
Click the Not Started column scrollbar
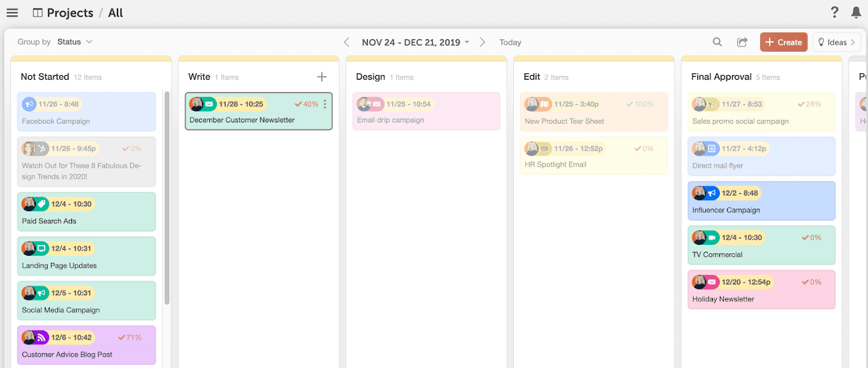point(167,198)
